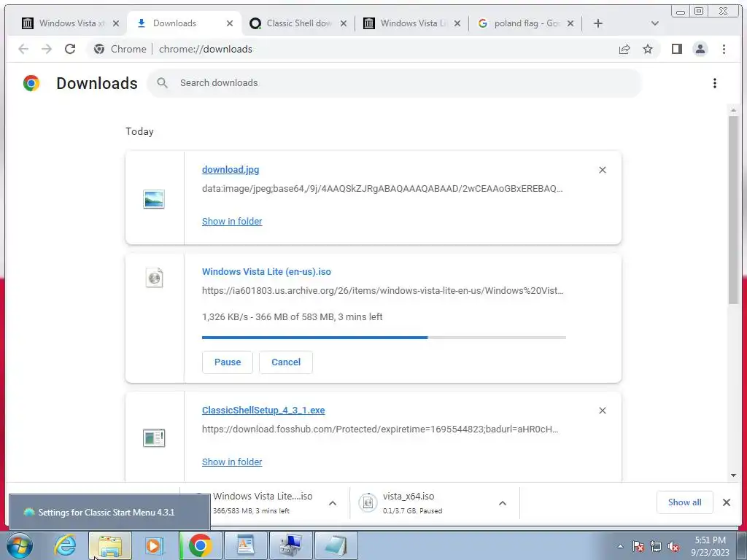Close the downloads shelf bar
747x560 pixels.
[x=727, y=502]
